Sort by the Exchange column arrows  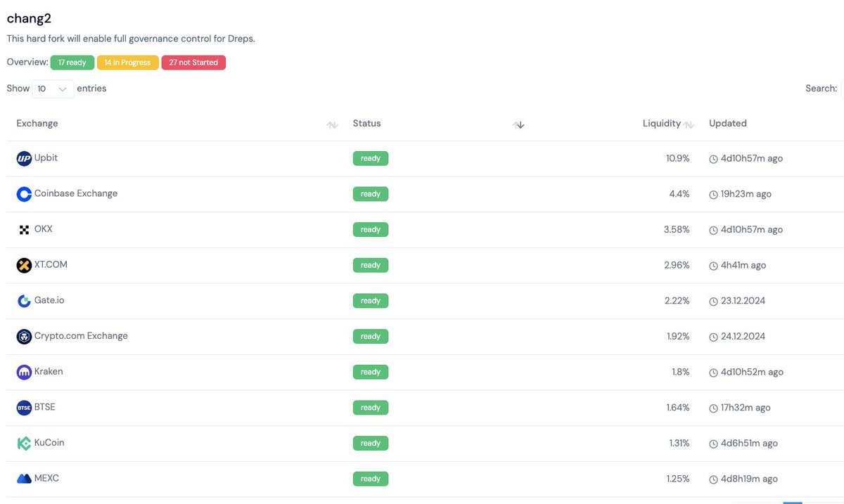click(x=332, y=124)
